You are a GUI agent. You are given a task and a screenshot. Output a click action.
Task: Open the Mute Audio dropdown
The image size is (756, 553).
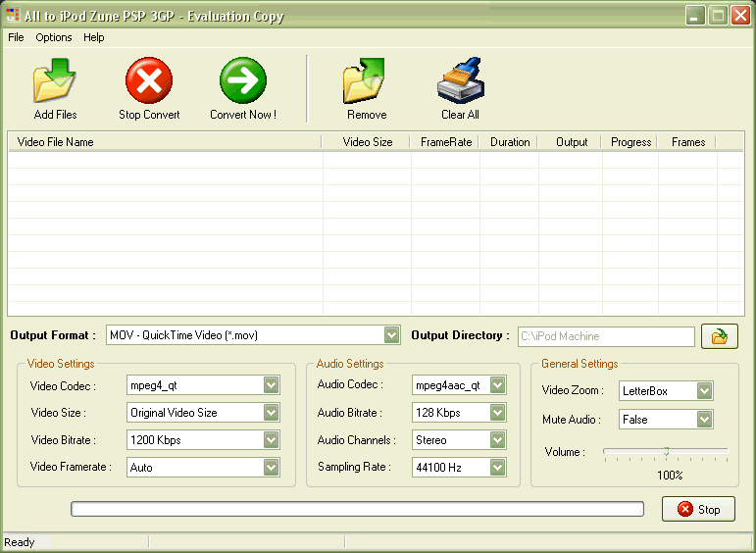tap(704, 420)
